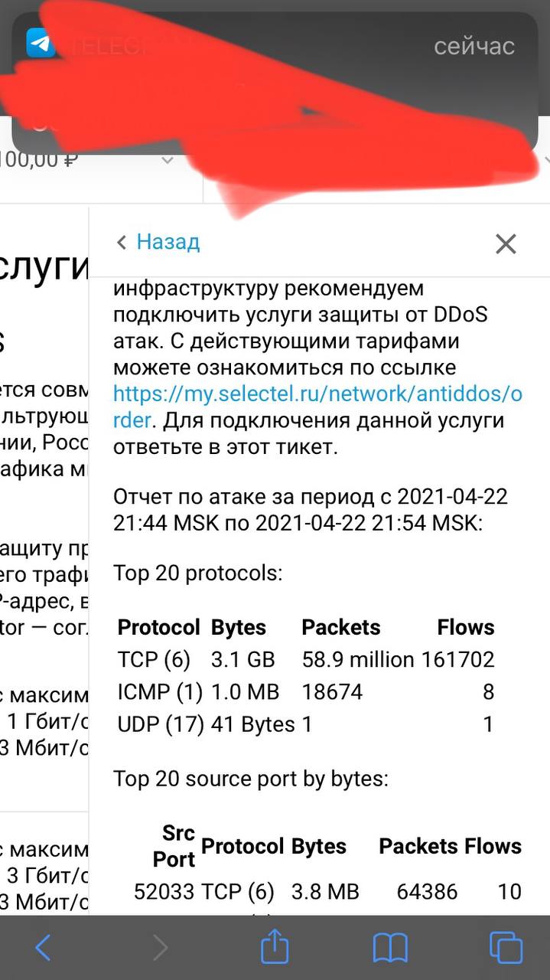Click the 'Top 20 source port by bytes' heading
Screen dimensions: 550x980
click(251, 779)
